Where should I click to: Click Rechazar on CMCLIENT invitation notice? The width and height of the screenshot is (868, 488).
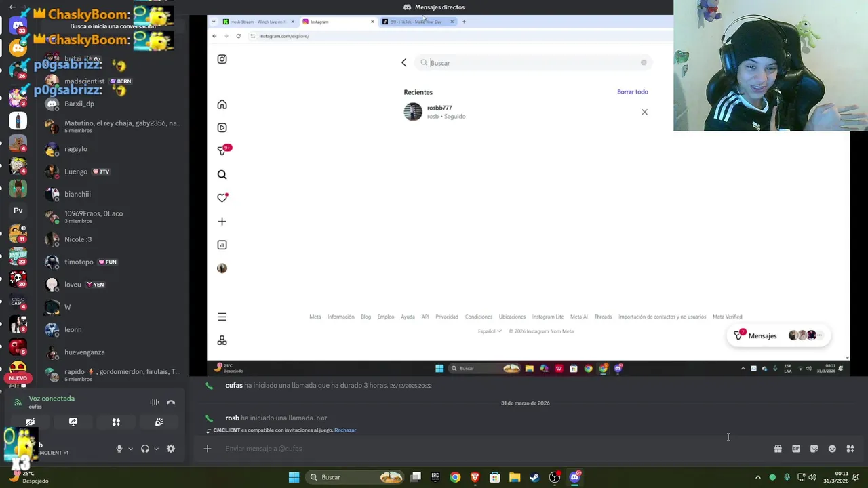(345, 430)
